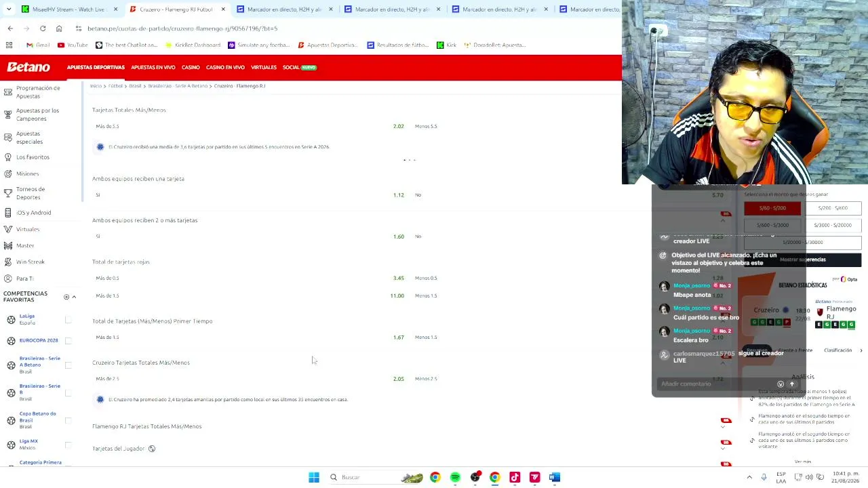Click the Los favoritos sidebar icon
Image resolution: width=868 pixels, height=488 pixels.
pos(8,157)
